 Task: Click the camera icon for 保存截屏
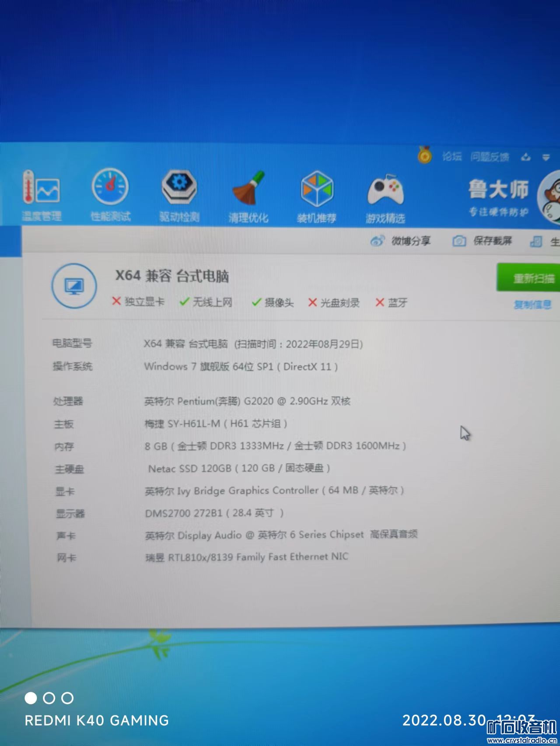pos(458,241)
